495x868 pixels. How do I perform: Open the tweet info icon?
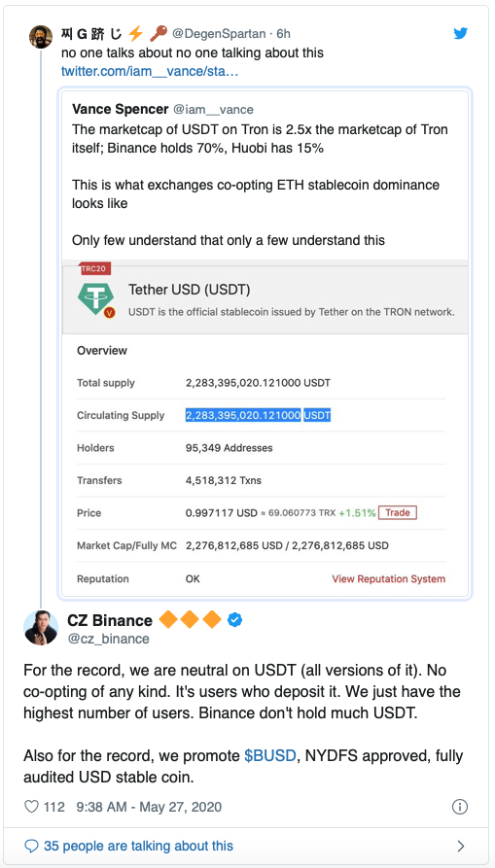click(460, 807)
